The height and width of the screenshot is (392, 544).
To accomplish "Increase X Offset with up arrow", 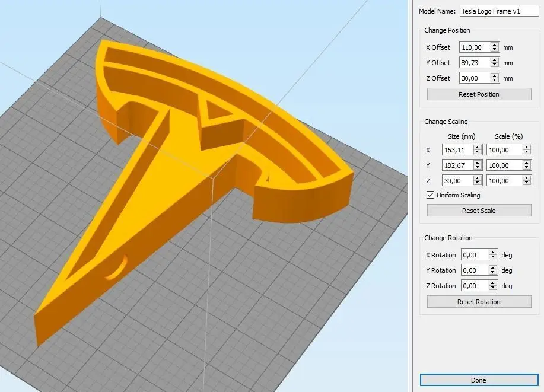I will tap(495, 44).
